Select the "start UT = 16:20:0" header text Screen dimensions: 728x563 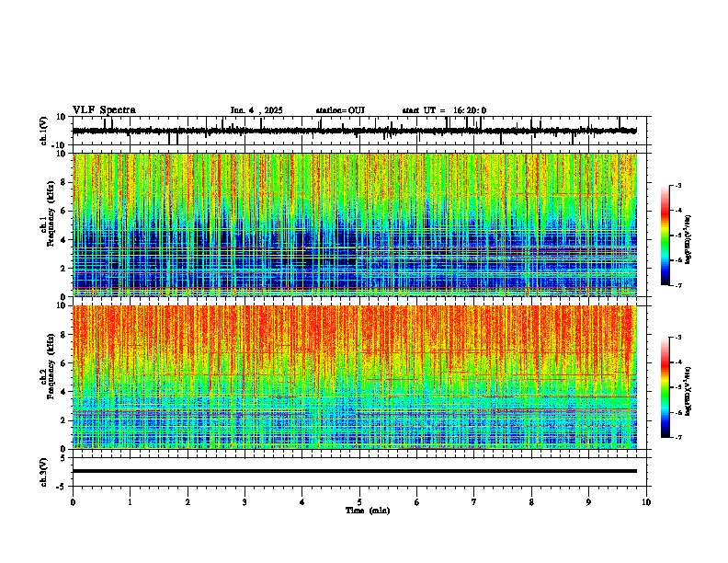[x=444, y=110]
